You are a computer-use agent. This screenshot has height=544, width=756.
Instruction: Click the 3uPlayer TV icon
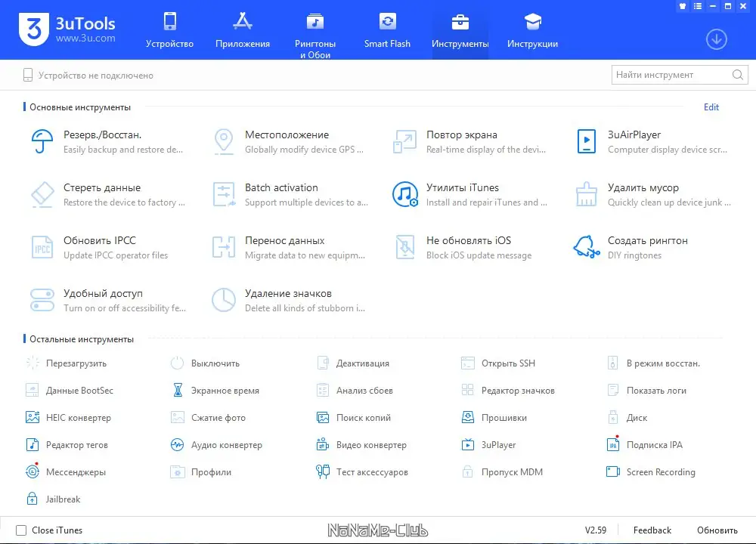468,444
